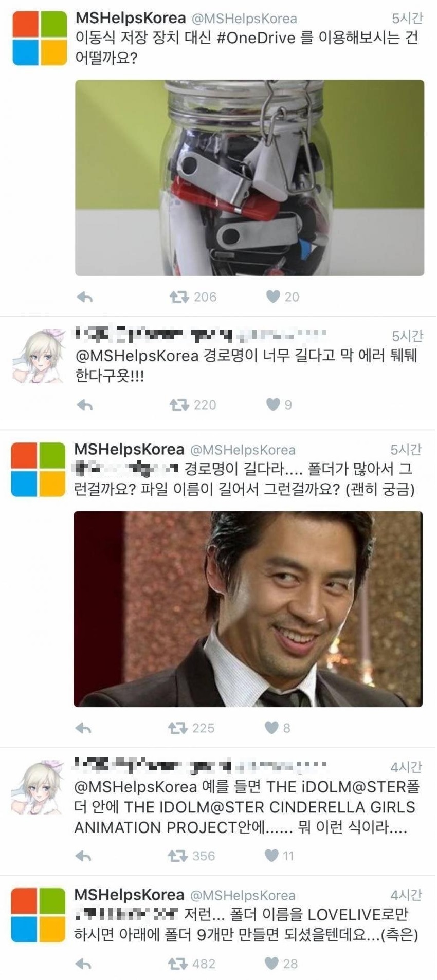
Task: Tap the anime girl avatar on first reply
Action: 39,356
